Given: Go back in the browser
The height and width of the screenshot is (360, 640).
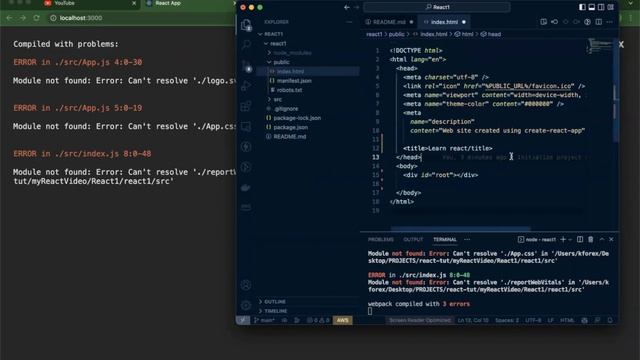Looking at the screenshot, I should (9, 18).
